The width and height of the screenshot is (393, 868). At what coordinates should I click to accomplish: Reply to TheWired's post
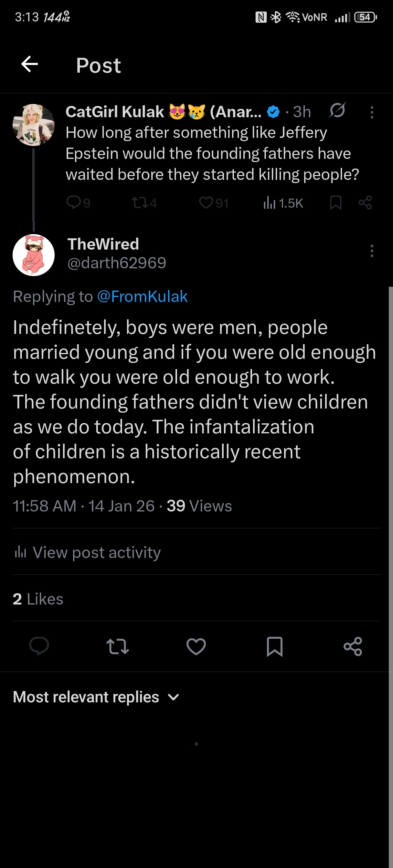[39, 646]
